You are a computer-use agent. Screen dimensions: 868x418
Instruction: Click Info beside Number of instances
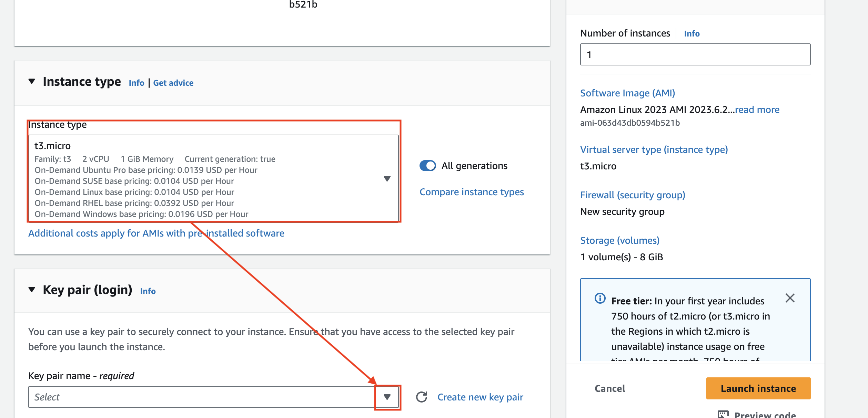click(692, 34)
